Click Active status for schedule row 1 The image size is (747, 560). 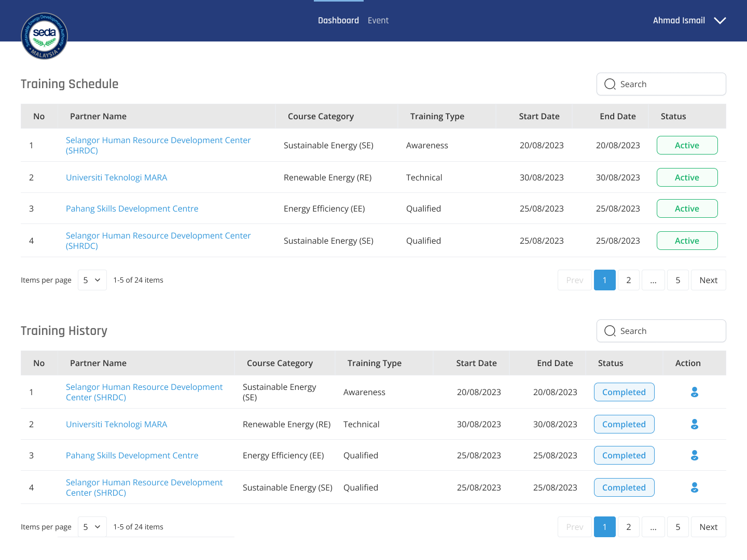[687, 145]
